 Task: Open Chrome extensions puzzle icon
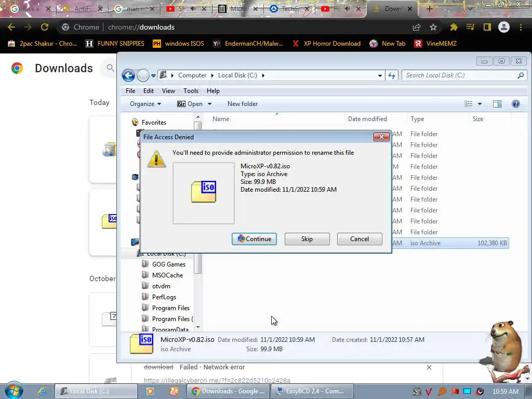pyautogui.click(x=454, y=27)
